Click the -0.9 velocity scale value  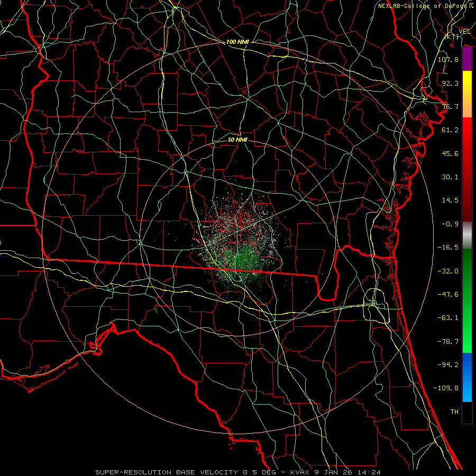click(x=450, y=224)
